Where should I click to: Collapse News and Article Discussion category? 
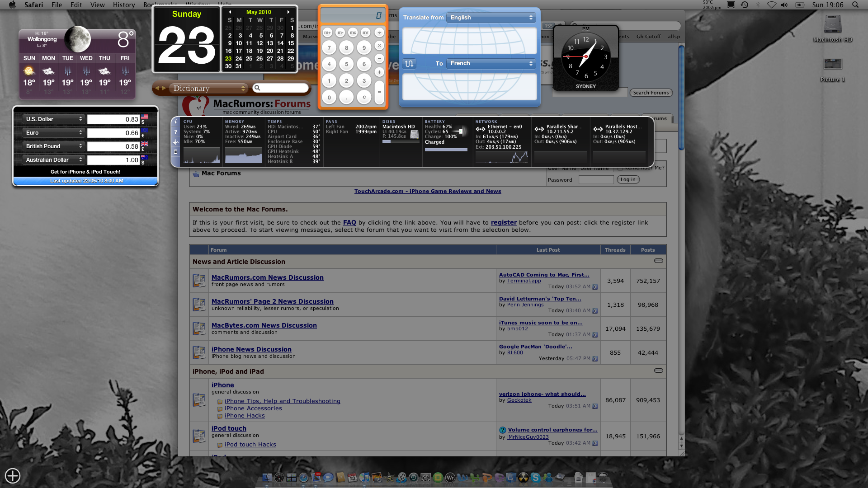[x=659, y=261]
